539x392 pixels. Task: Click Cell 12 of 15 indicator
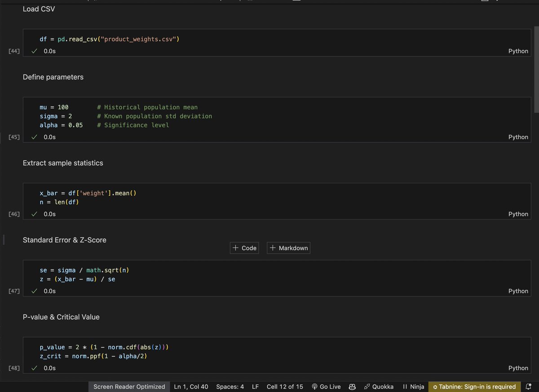point(285,387)
